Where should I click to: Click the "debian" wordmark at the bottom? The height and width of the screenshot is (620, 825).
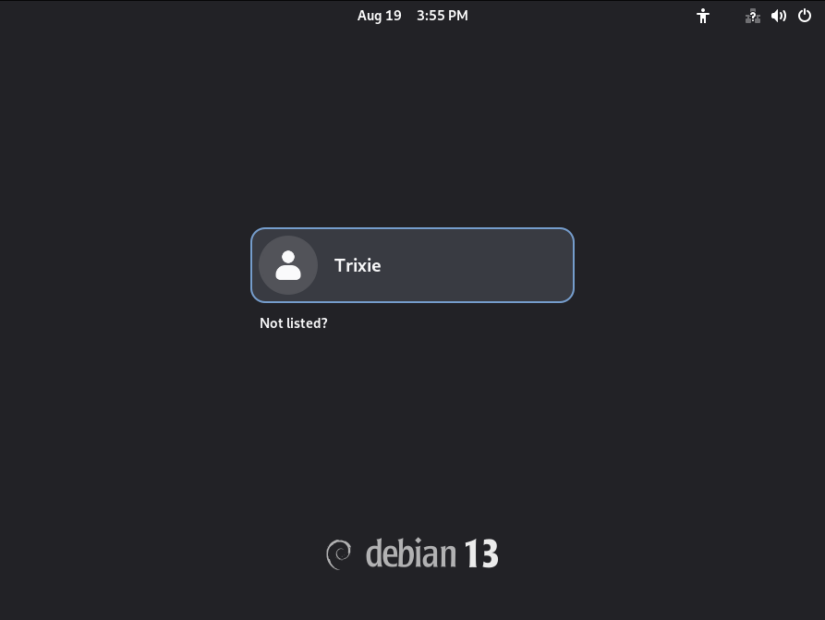(411, 553)
